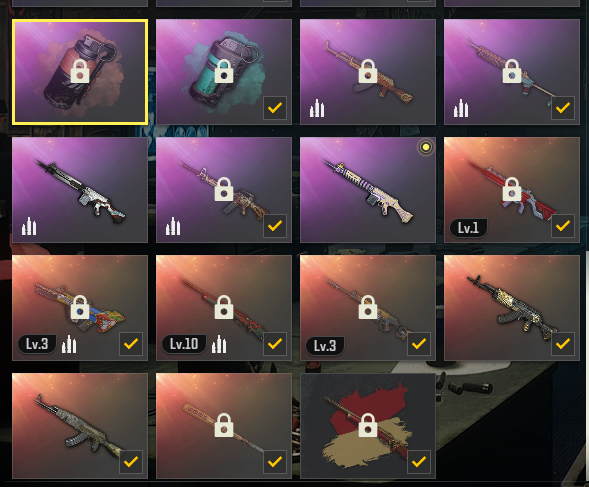Select the camo AK rifle in the bottom row

pyautogui.click(x=80, y=426)
